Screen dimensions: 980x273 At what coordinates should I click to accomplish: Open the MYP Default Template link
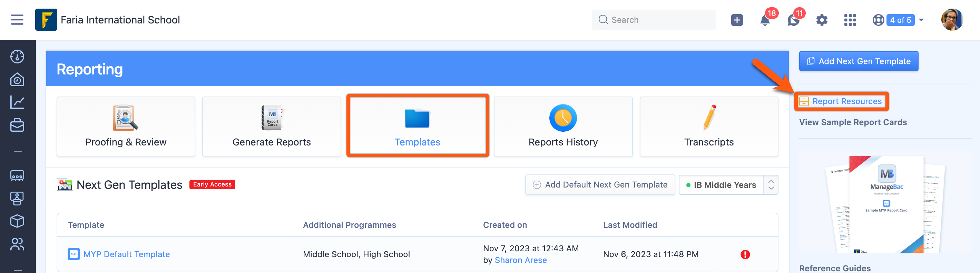126,254
